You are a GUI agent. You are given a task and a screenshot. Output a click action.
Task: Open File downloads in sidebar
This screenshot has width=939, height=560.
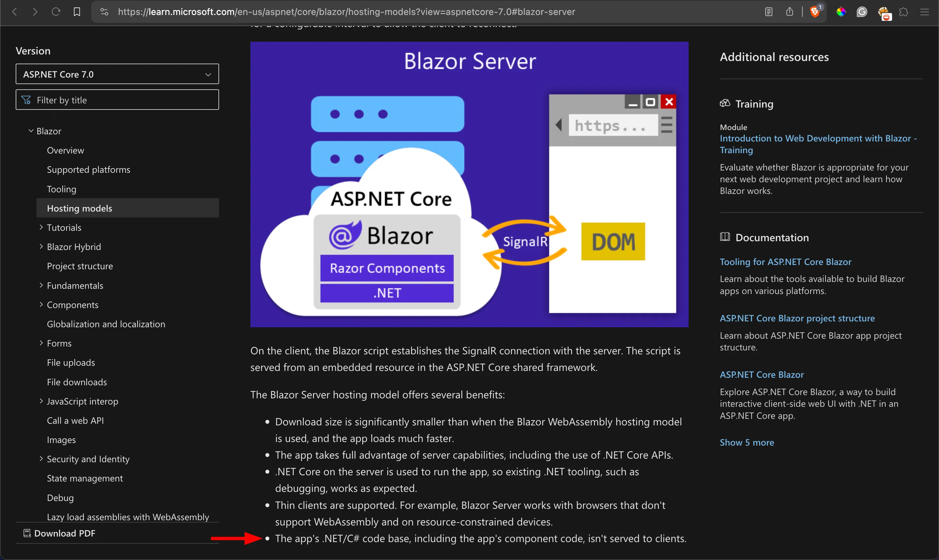click(77, 382)
